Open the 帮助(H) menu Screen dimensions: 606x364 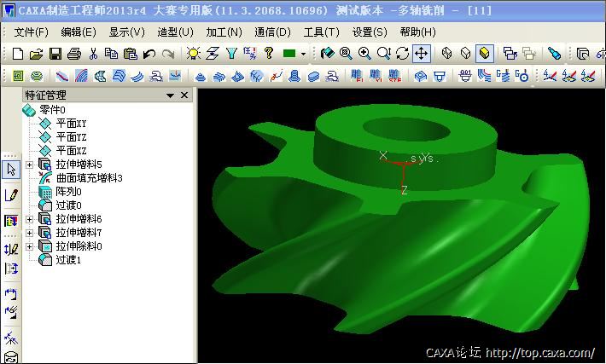coord(417,32)
